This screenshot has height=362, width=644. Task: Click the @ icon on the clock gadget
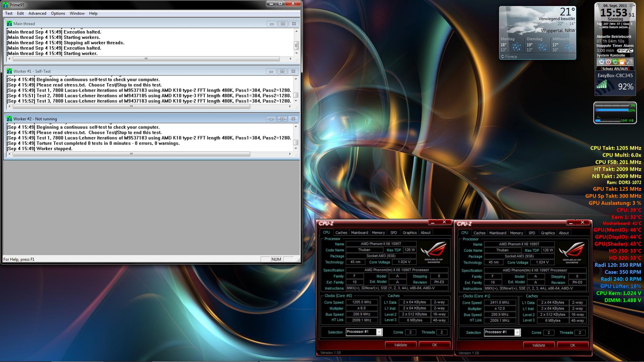[x=631, y=5]
